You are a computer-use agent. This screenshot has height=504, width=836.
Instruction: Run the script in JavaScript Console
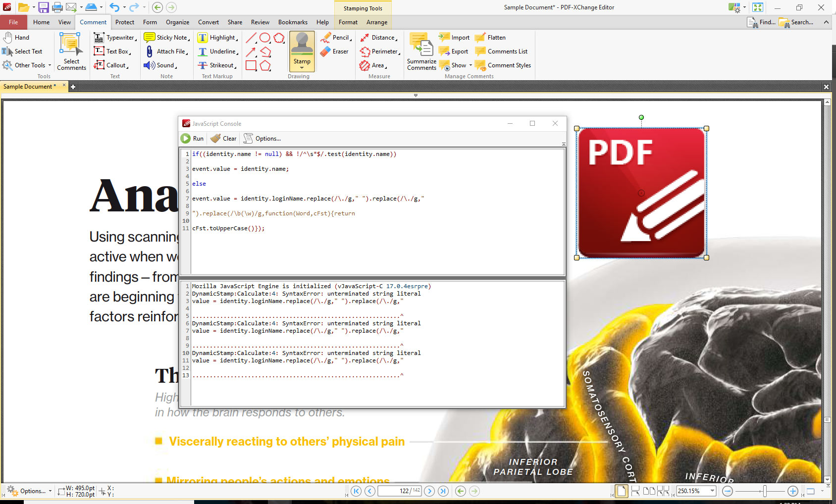point(193,138)
